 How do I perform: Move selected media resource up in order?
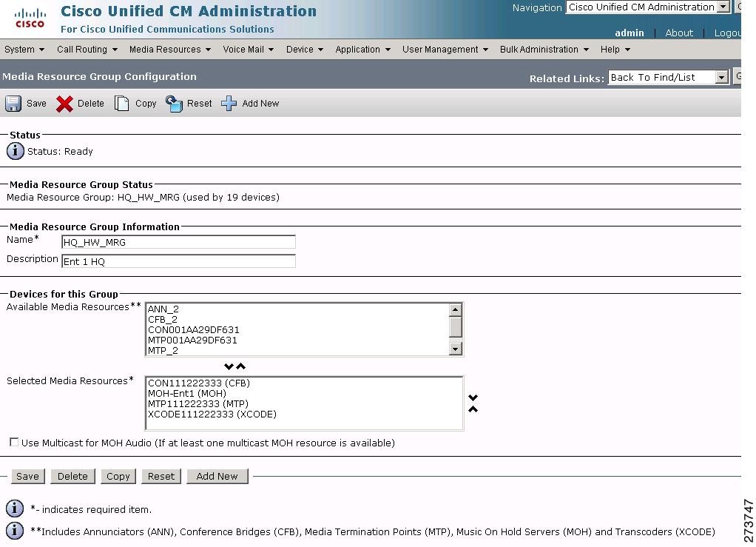[473, 409]
